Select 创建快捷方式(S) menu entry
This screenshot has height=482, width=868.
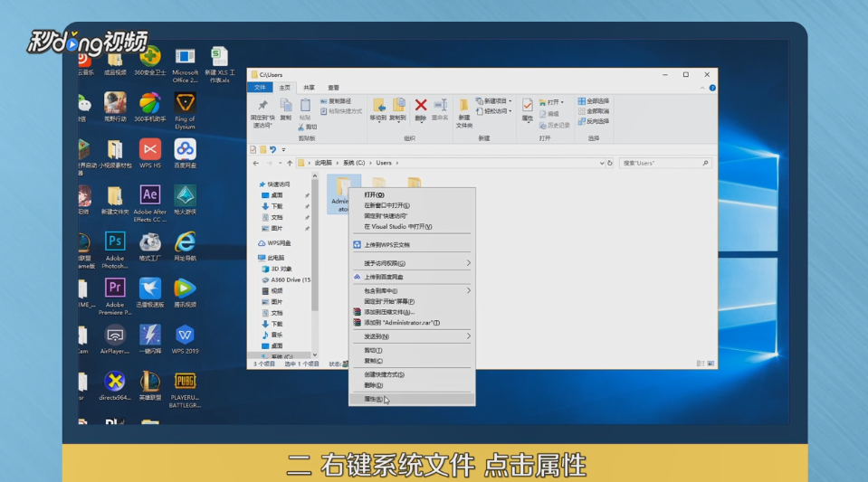[411, 374]
